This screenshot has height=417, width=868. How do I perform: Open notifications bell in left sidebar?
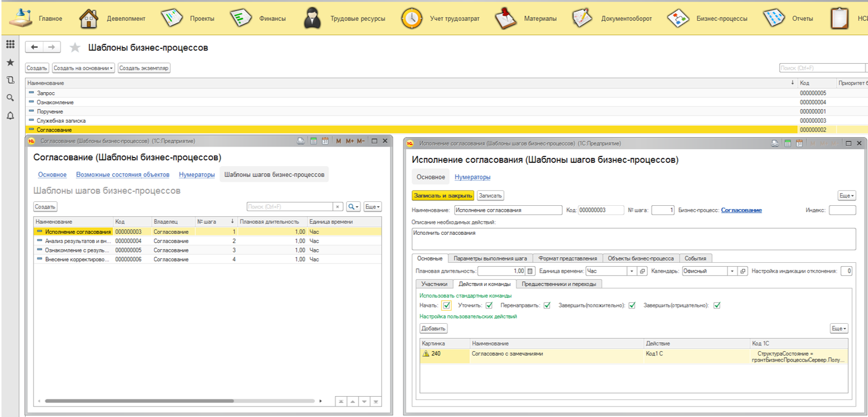click(10, 116)
